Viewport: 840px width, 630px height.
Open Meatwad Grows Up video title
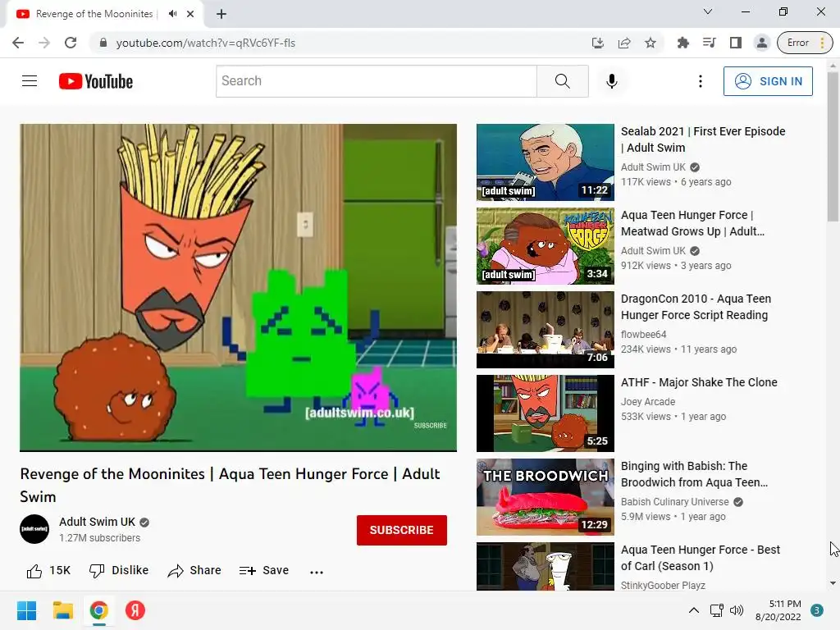[692, 223]
